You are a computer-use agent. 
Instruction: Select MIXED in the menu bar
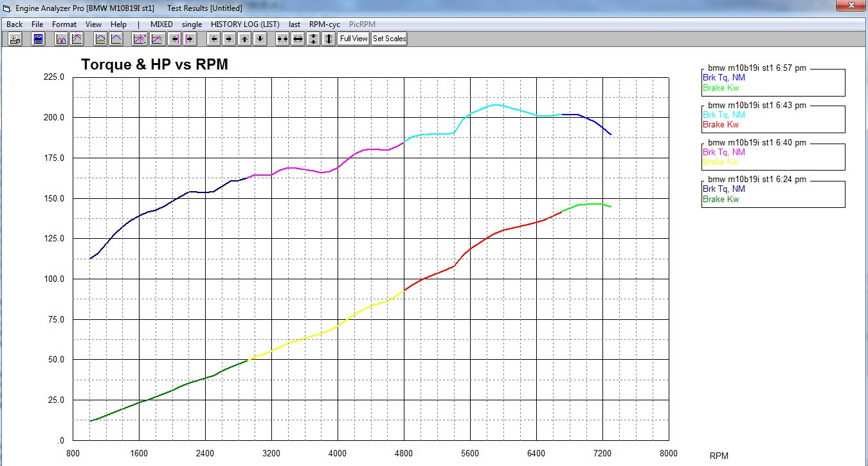[161, 24]
